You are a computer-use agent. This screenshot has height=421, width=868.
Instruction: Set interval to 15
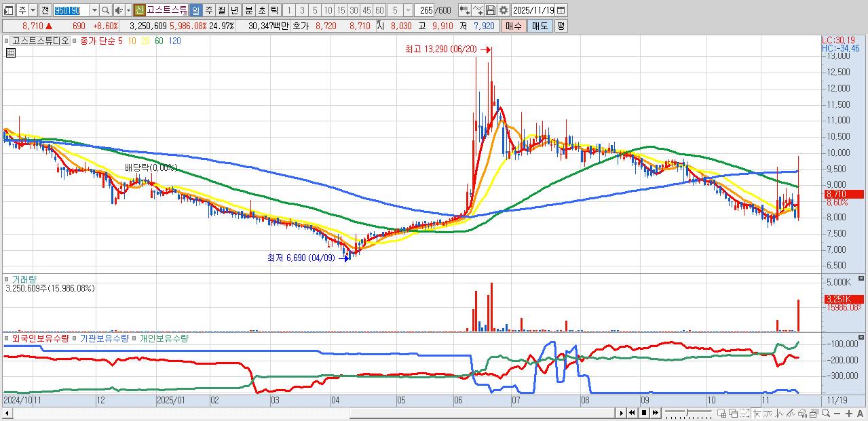coord(341,10)
